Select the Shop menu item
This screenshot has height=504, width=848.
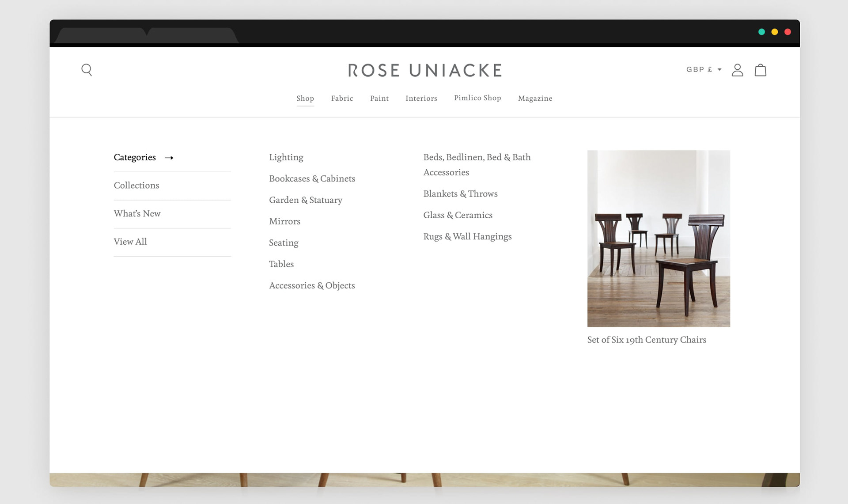305,98
